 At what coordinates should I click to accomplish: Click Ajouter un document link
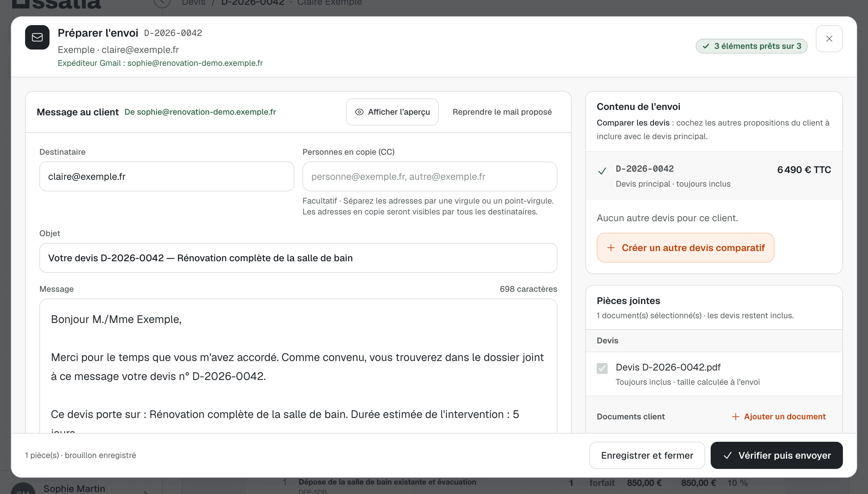click(x=779, y=417)
